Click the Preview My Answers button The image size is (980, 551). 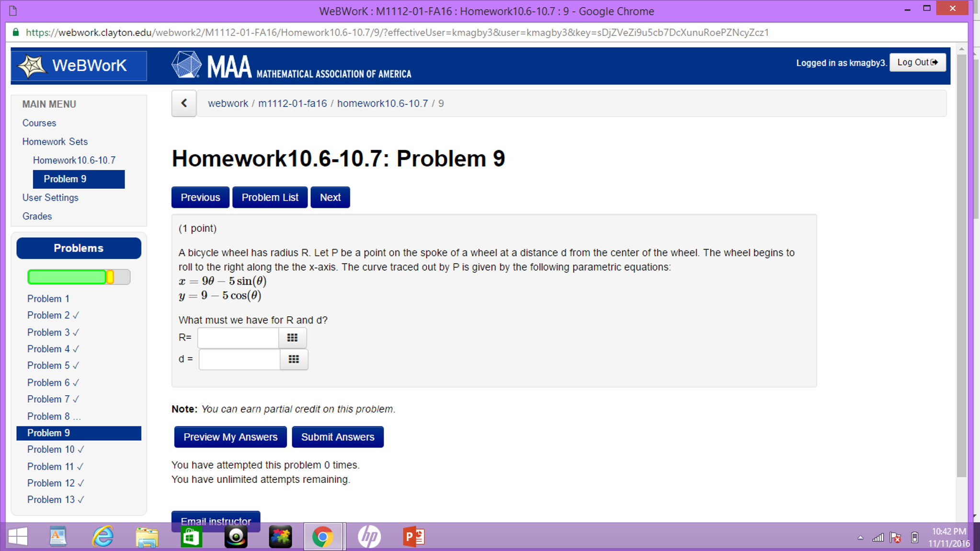point(230,436)
